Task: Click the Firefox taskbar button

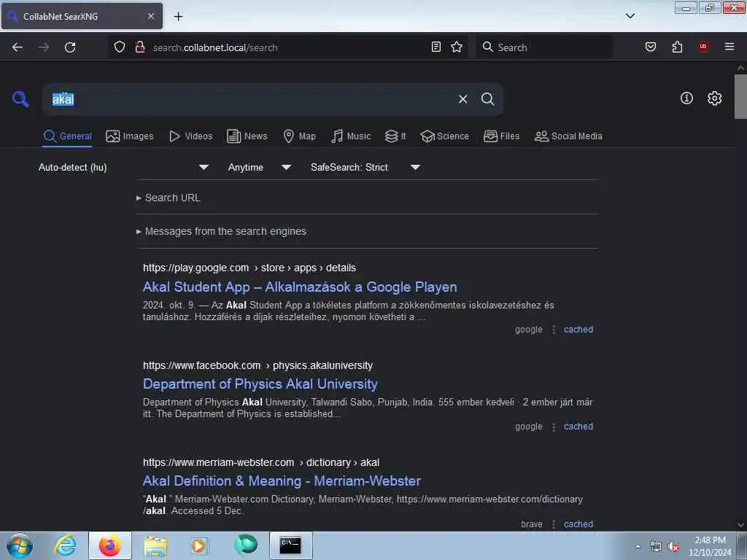Action: coord(110,545)
